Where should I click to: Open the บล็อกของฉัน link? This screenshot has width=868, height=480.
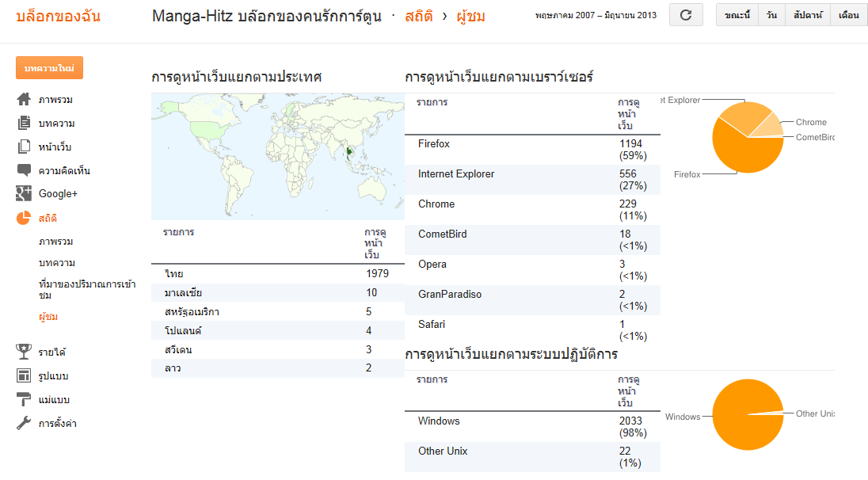click(x=58, y=16)
